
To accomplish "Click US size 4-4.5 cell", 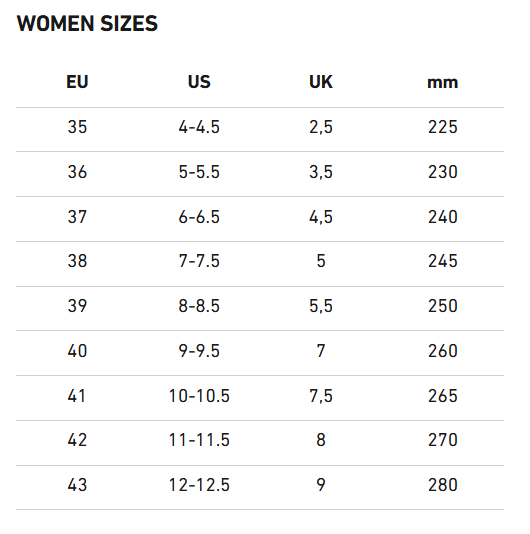I will 199,127.
